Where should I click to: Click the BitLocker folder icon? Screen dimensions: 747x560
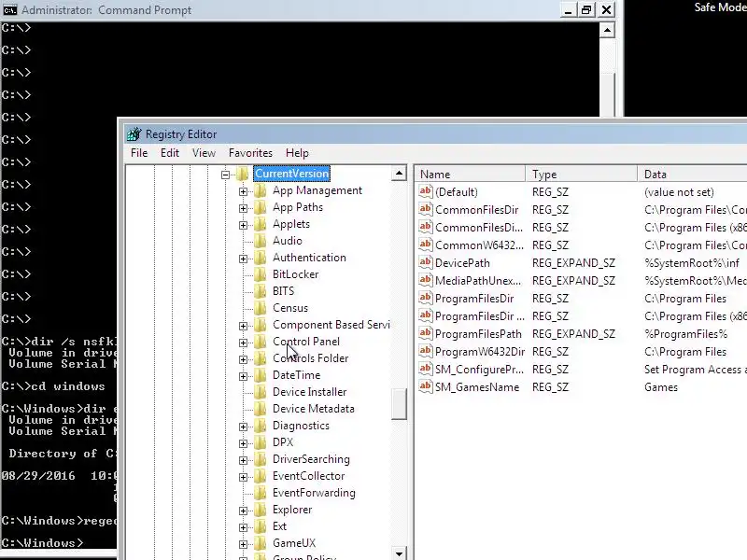pyautogui.click(x=261, y=274)
